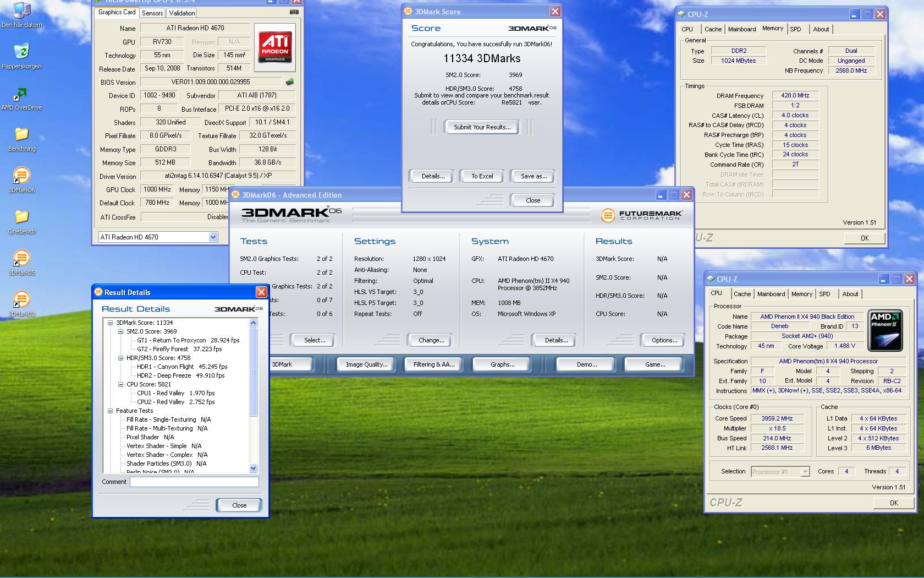Click the Comment input field
The width and height of the screenshot is (924, 578).
(x=194, y=482)
